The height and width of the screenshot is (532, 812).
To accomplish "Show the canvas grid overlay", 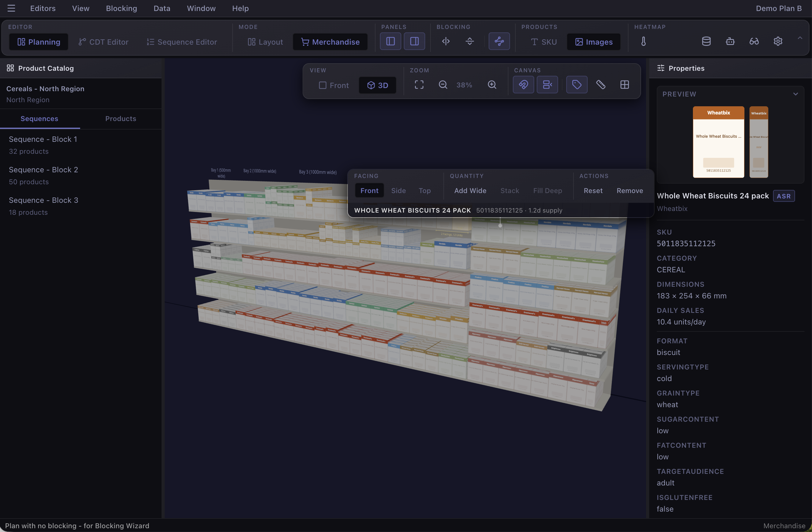I will pos(624,84).
